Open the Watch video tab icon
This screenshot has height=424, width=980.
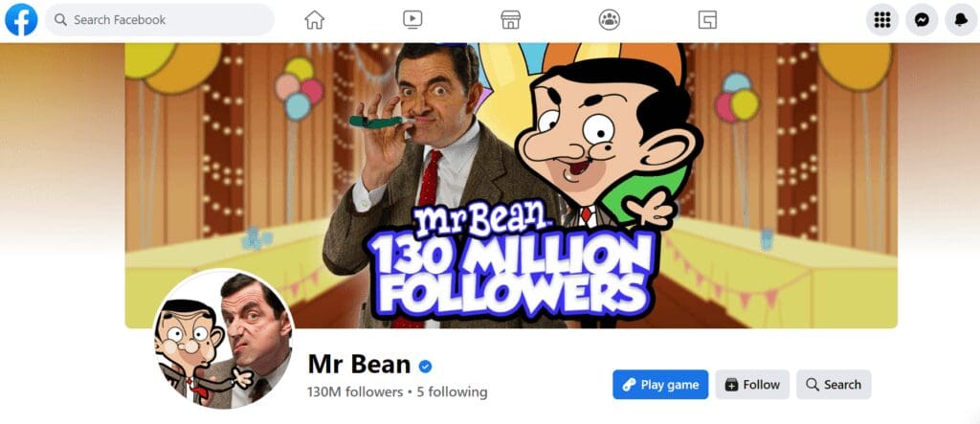point(412,20)
